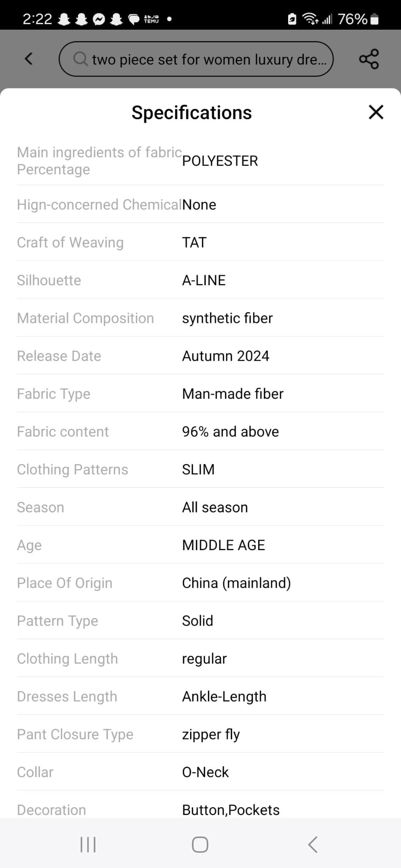Tap the Specifications heading

click(x=192, y=113)
